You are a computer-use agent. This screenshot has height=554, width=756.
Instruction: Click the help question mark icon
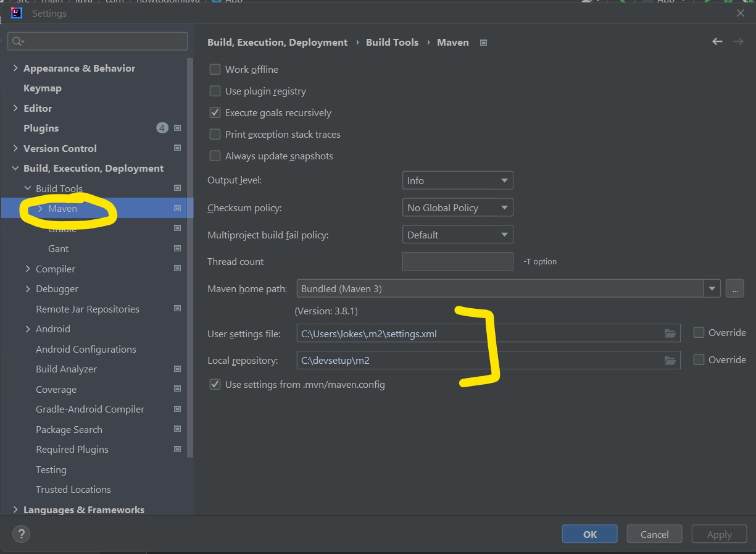[x=21, y=534]
